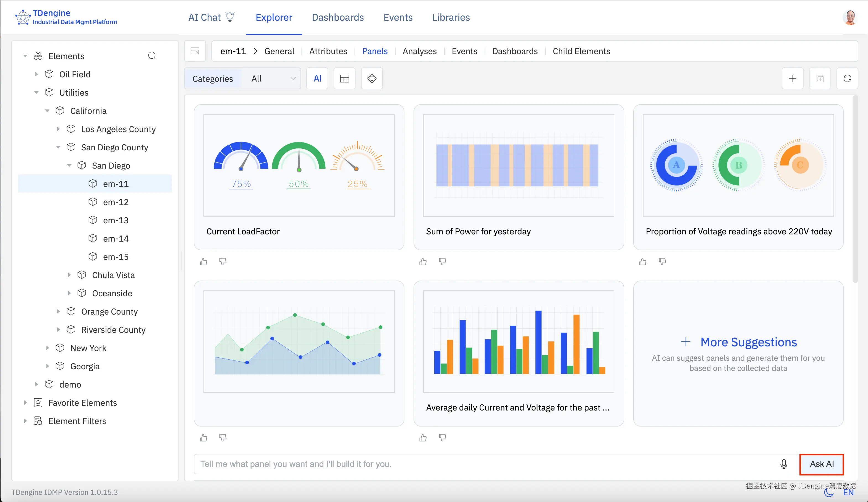Click the diamond-shaped icon in toolbar
Screen dimensions: 868x502
(x=372, y=79)
